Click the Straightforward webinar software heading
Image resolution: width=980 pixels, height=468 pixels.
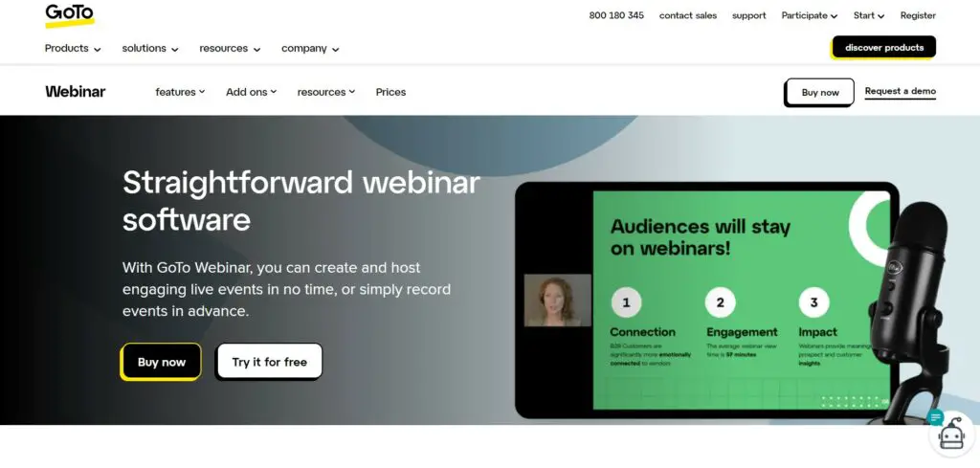coord(301,201)
